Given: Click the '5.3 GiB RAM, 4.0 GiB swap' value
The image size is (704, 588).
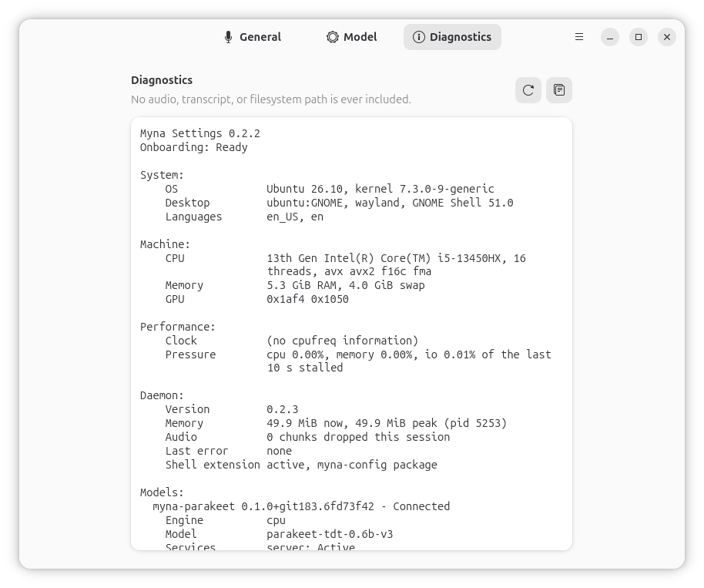Looking at the screenshot, I should (x=346, y=285).
